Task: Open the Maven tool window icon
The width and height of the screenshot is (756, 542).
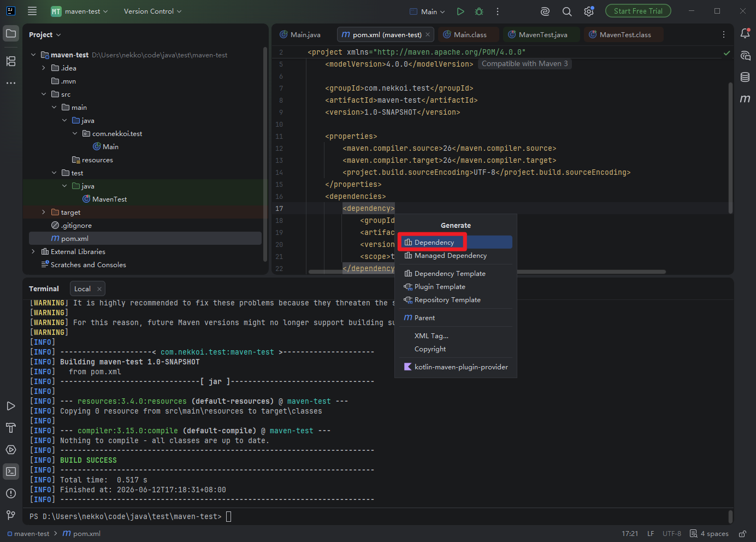Action: (745, 99)
